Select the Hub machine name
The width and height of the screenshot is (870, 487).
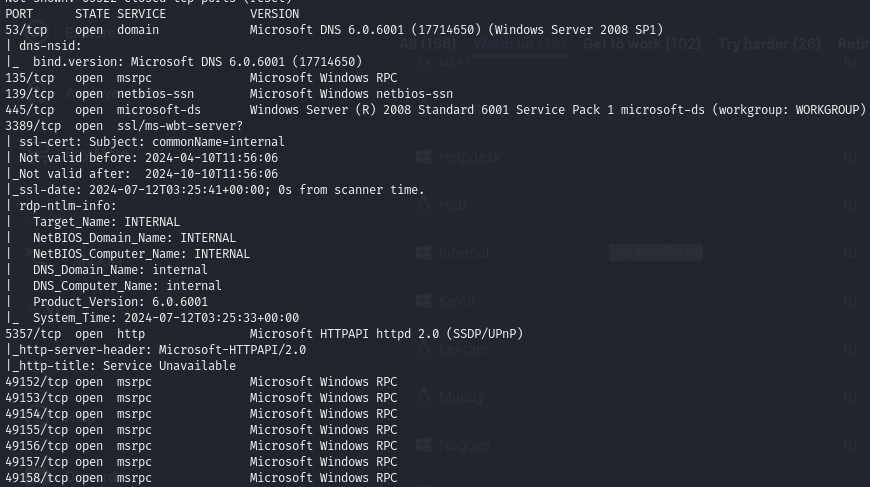click(x=452, y=204)
